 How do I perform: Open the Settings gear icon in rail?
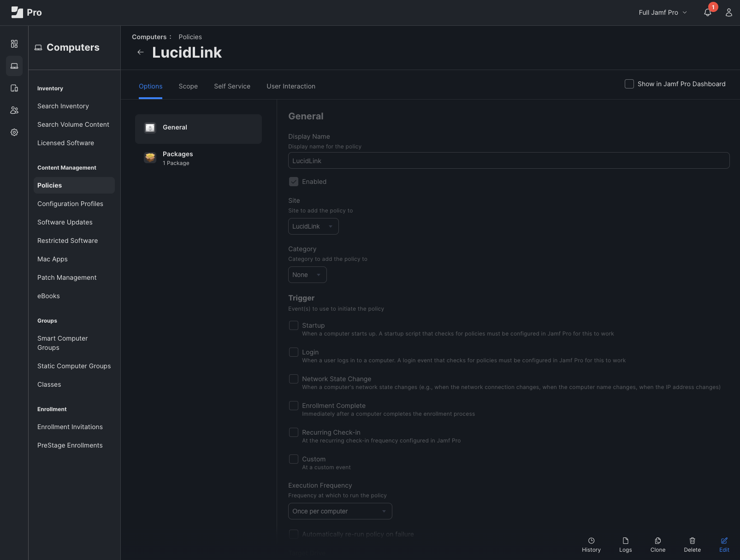click(14, 132)
